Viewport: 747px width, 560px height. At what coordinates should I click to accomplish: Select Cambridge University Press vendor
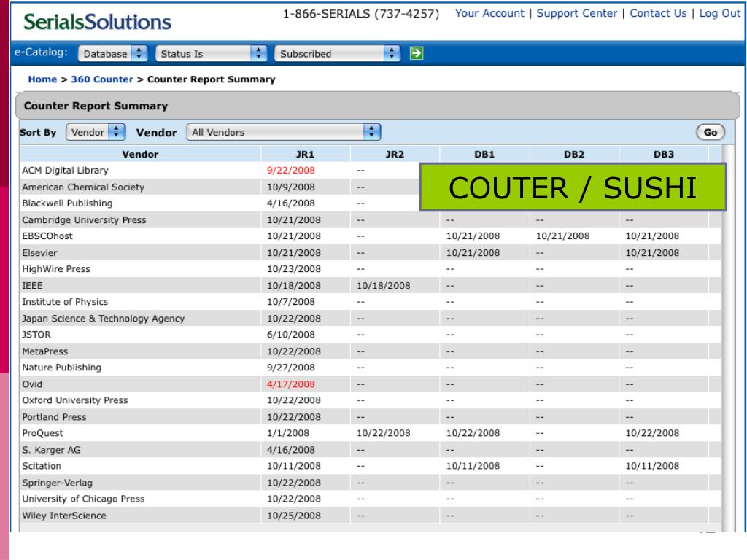click(x=84, y=219)
